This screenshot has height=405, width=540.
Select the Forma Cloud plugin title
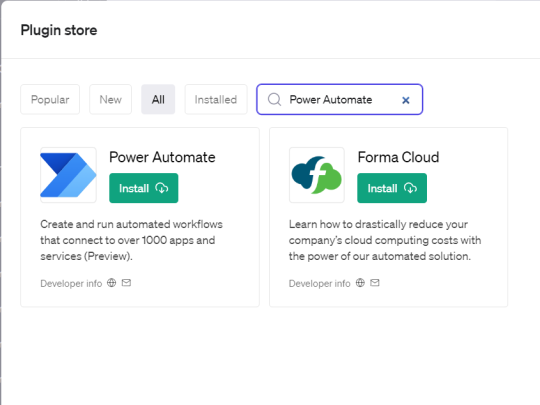click(x=398, y=157)
